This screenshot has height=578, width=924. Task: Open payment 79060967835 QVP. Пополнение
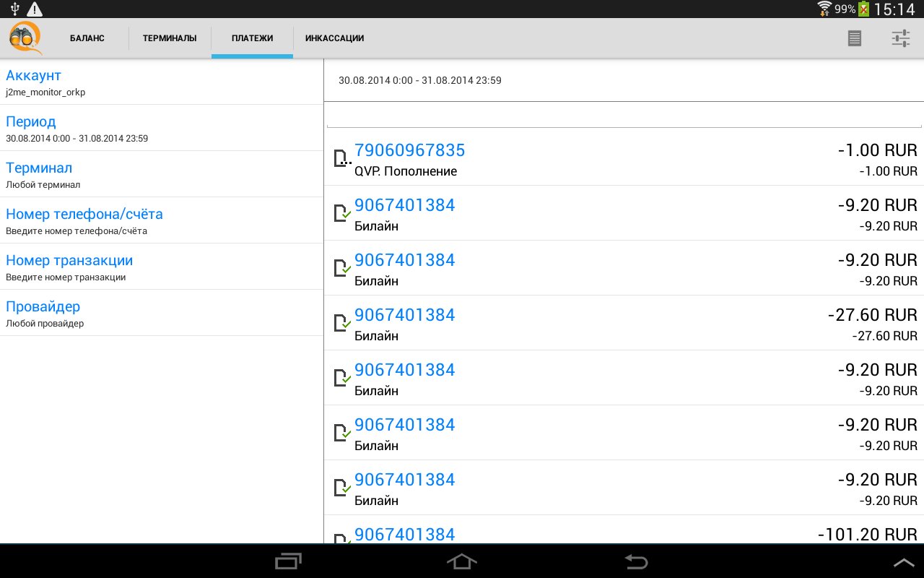pyautogui.click(x=624, y=158)
